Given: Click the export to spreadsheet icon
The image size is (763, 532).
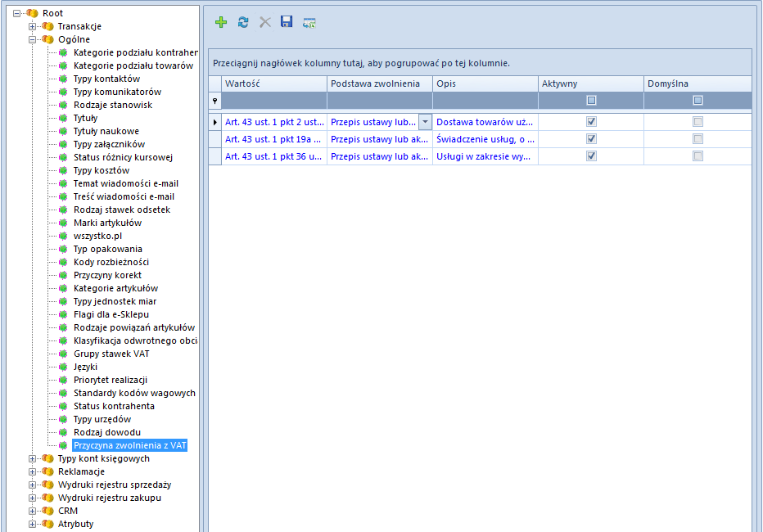Looking at the screenshot, I should pos(309,22).
